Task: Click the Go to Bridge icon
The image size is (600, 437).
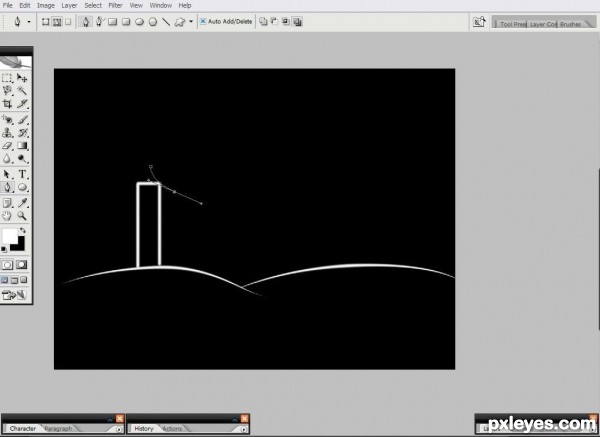Action: pyautogui.click(x=479, y=22)
